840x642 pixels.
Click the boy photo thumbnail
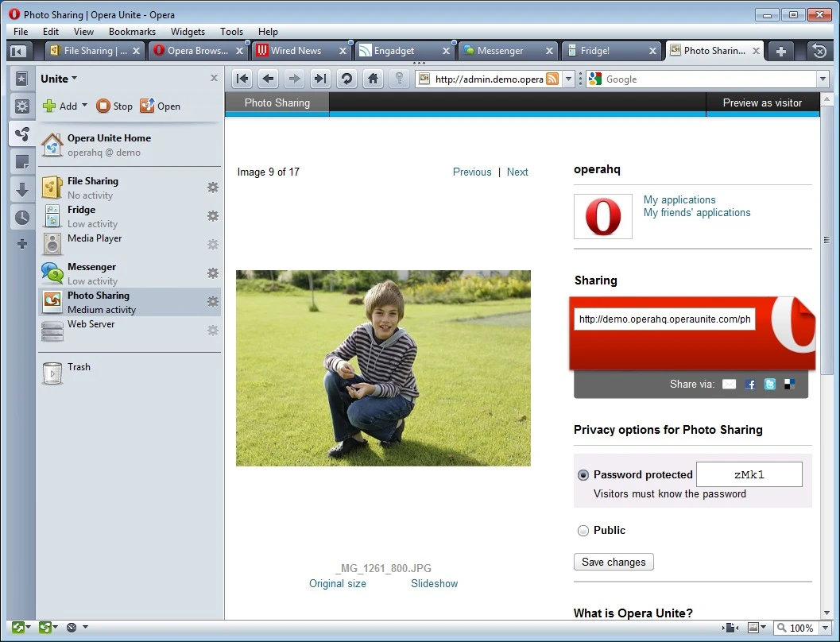[x=384, y=368]
